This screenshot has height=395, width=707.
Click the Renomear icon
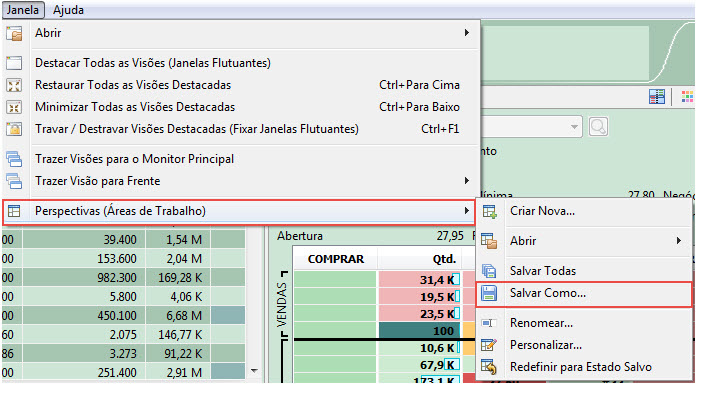(x=489, y=323)
